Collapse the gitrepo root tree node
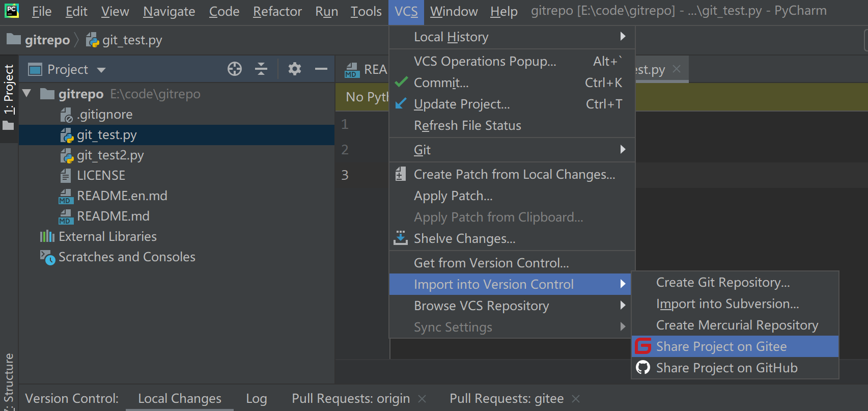This screenshot has height=411, width=868. (x=27, y=93)
